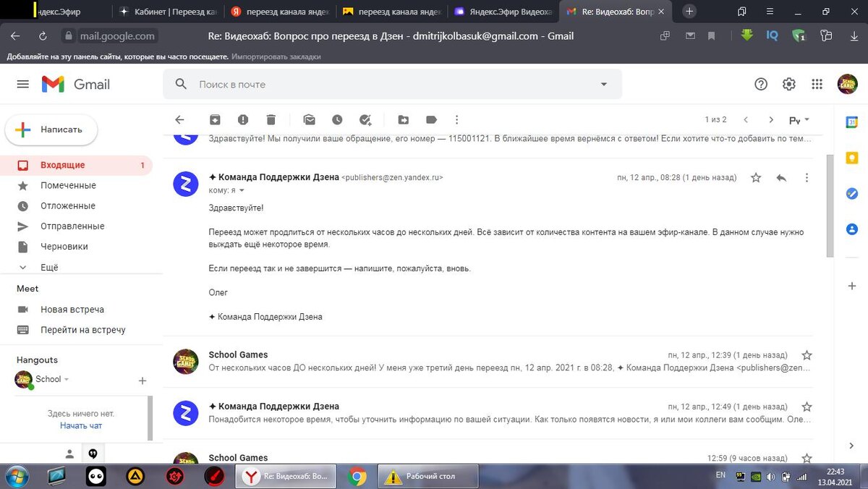Open Windows Start button
Image resolution: width=868 pixels, height=489 pixels.
coord(15,476)
